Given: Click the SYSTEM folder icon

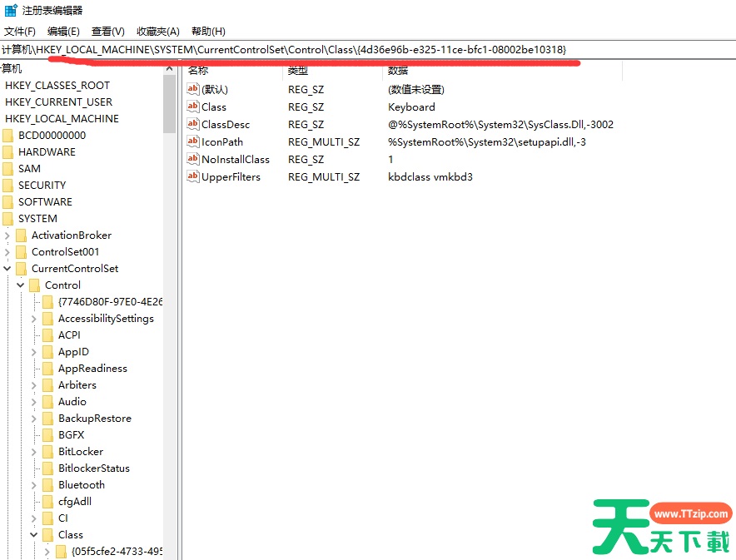Looking at the screenshot, I should (8, 219).
